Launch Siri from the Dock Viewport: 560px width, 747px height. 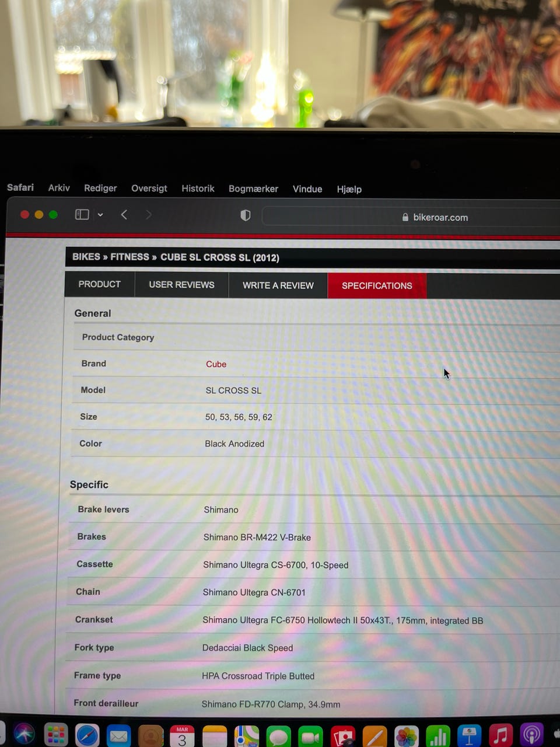(24, 735)
